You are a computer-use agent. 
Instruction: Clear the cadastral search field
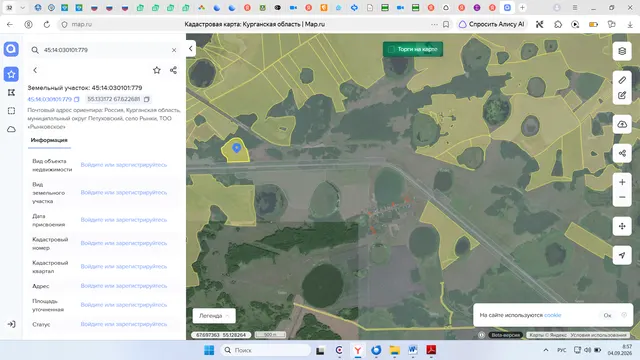click(x=174, y=50)
